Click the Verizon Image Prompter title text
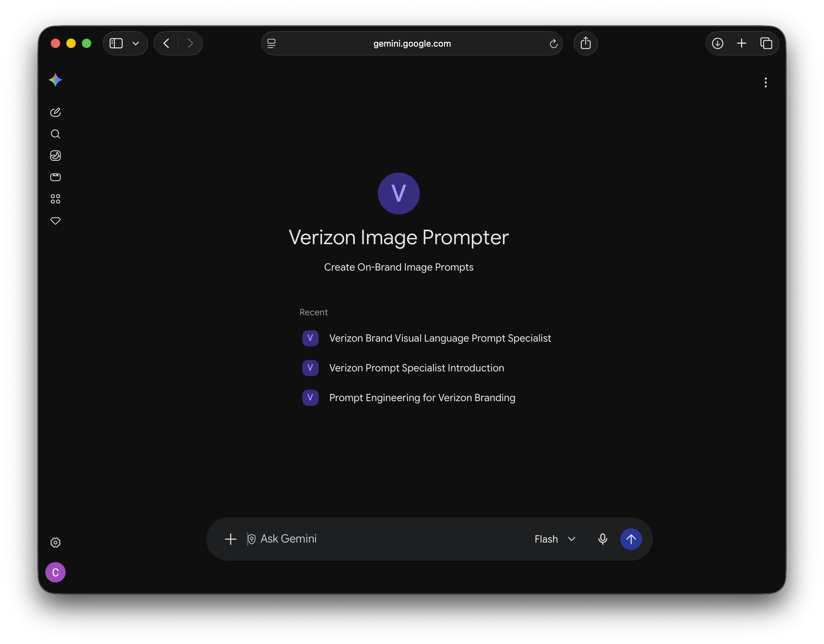This screenshot has height=644, width=824. pos(398,237)
